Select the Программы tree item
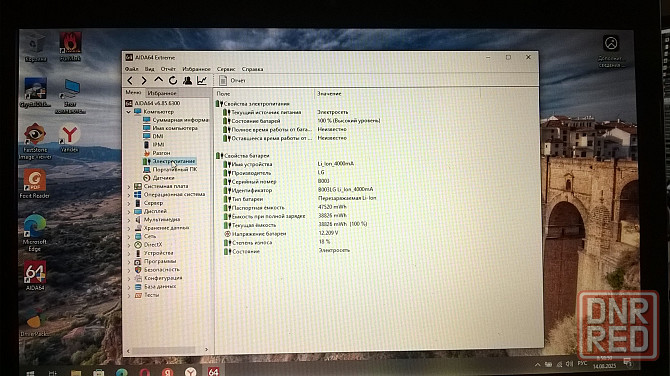This screenshot has width=670, height=376. tap(156, 261)
